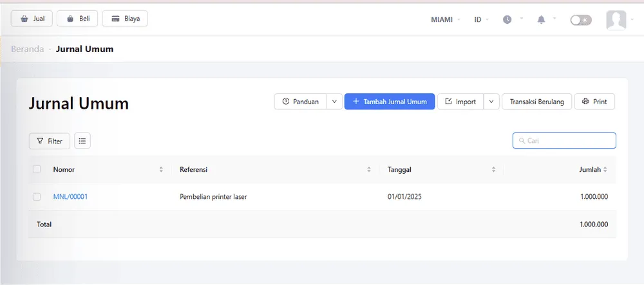The image size is (644, 285).
Task: Open the Filter funnel button
Action: tap(50, 140)
